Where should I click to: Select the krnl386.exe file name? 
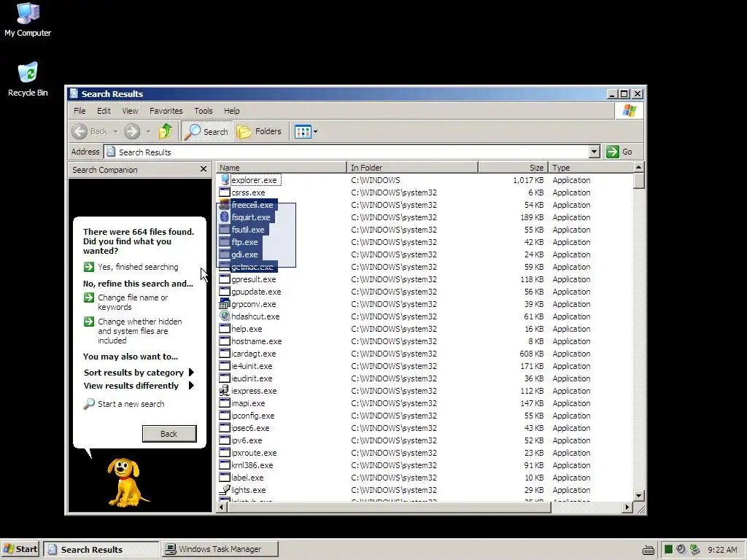click(252, 465)
